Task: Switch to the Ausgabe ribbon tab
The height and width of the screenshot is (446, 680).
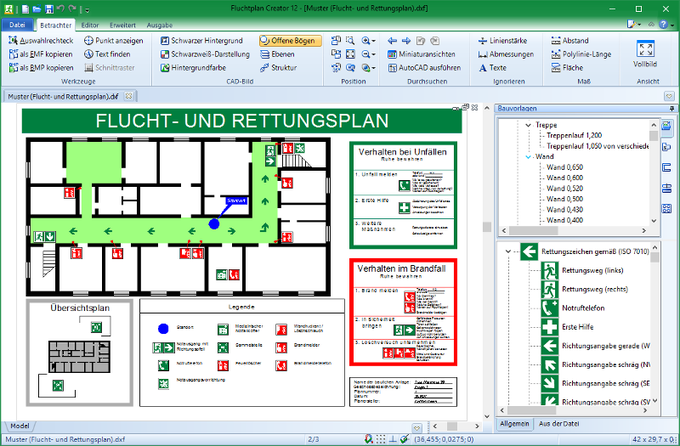Action: [x=160, y=25]
